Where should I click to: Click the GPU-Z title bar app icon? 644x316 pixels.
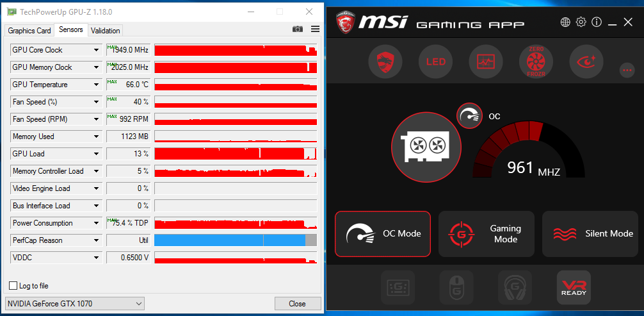[x=12, y=12]
